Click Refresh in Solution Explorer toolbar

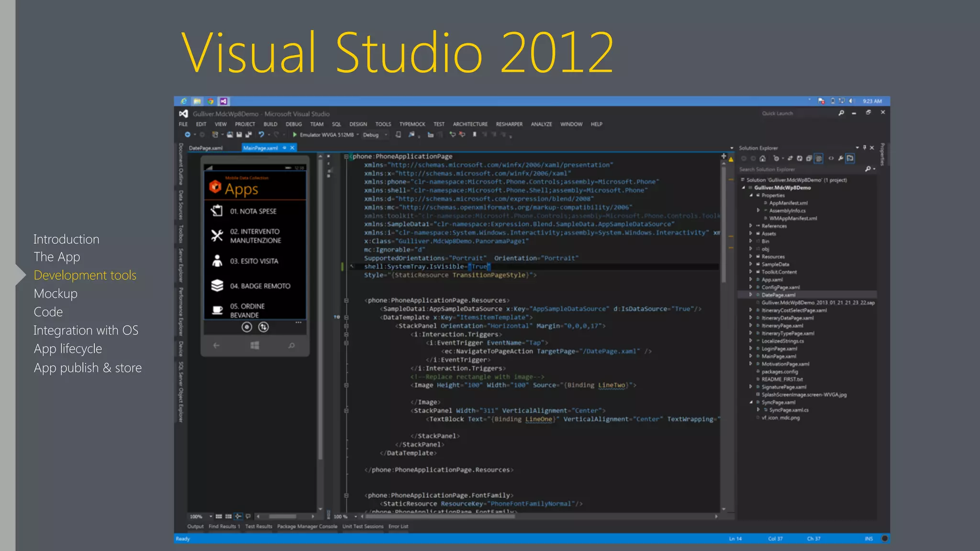click(x=799, y=158)
